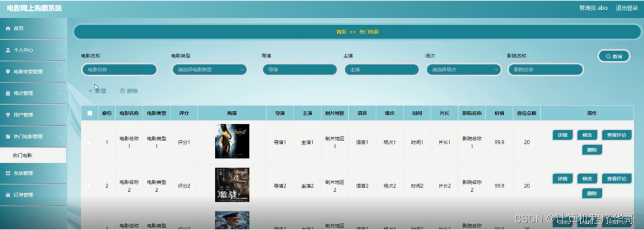Image resolution: width=644 pixels, height=230 pixels.
Task: Open 首页 in the sidebar
Action: (33, 28)
